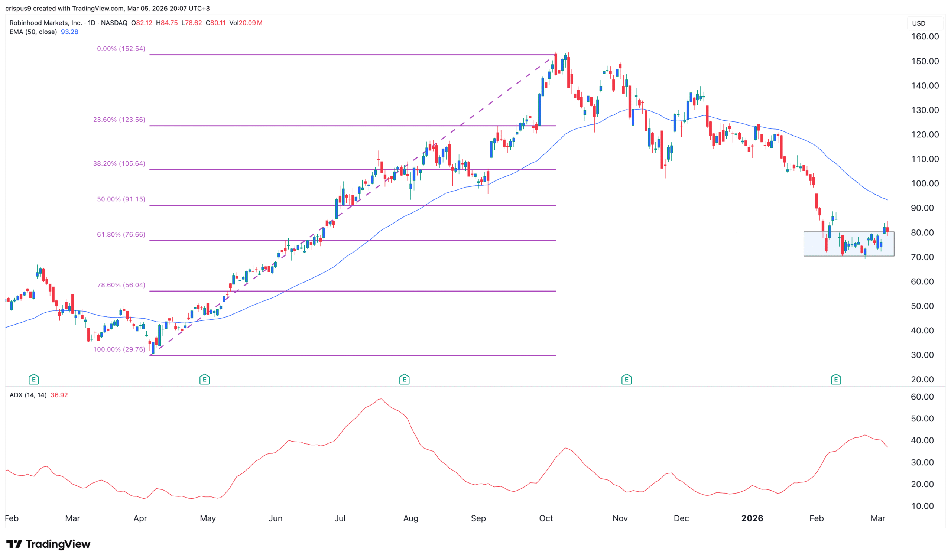951x560 pixels.
Task: Click the Oct label on the time axis
Action: tap(546, 518)
